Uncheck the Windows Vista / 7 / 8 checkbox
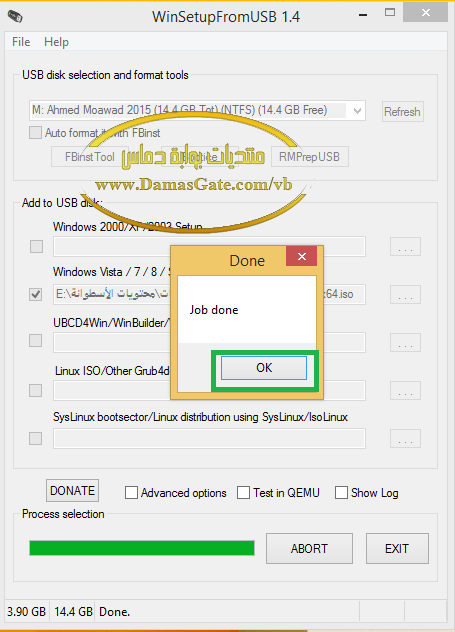This screenshot has width=455, height=632. pos(35,294)
